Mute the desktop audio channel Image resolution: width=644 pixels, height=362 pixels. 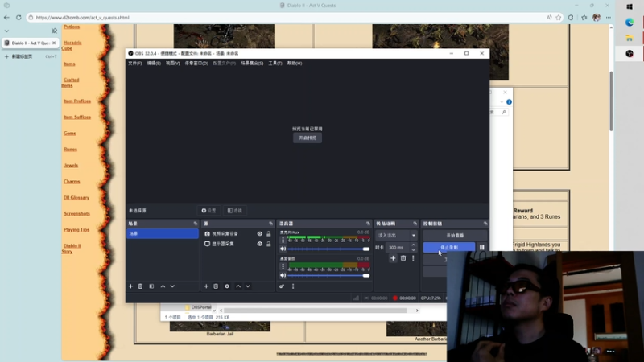283,275
